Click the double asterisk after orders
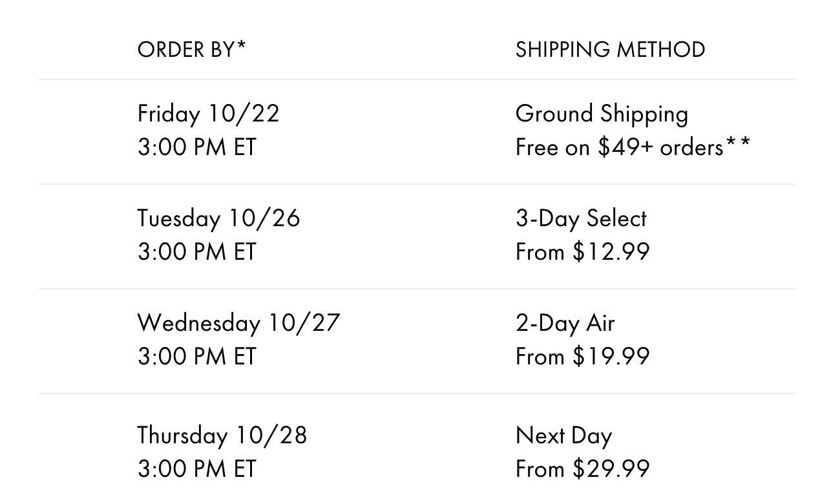Image resolution: width=831 pixels, height=504 pixels. click(x=738, y=142)
